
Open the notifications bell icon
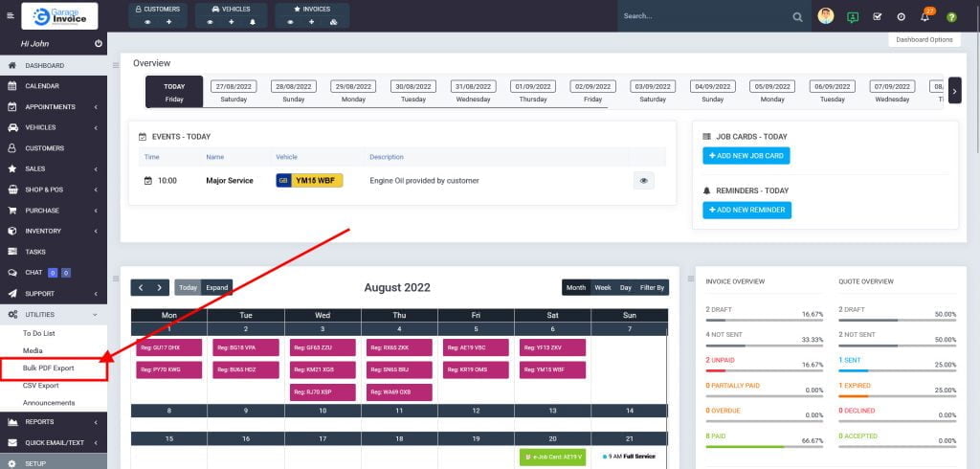925,16
